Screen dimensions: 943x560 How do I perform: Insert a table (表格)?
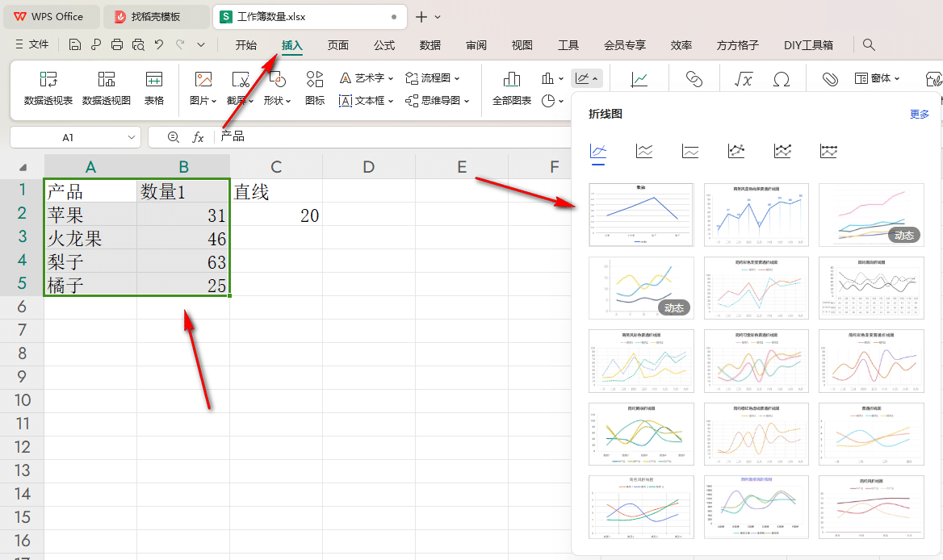154,88
